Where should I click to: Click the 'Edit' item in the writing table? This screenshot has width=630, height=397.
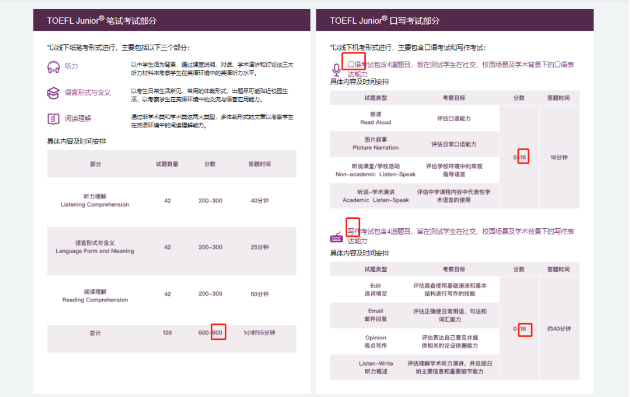pos(376,286)
